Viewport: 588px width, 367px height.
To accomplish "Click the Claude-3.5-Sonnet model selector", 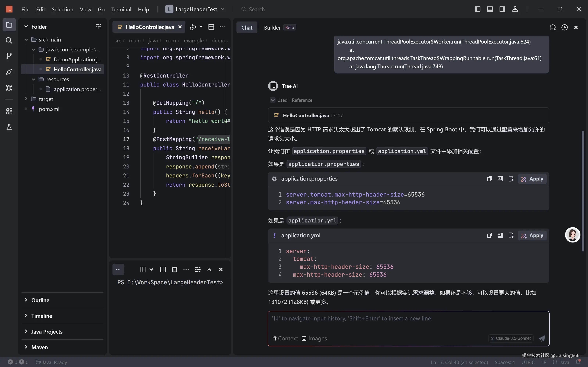I will point(511,338).
